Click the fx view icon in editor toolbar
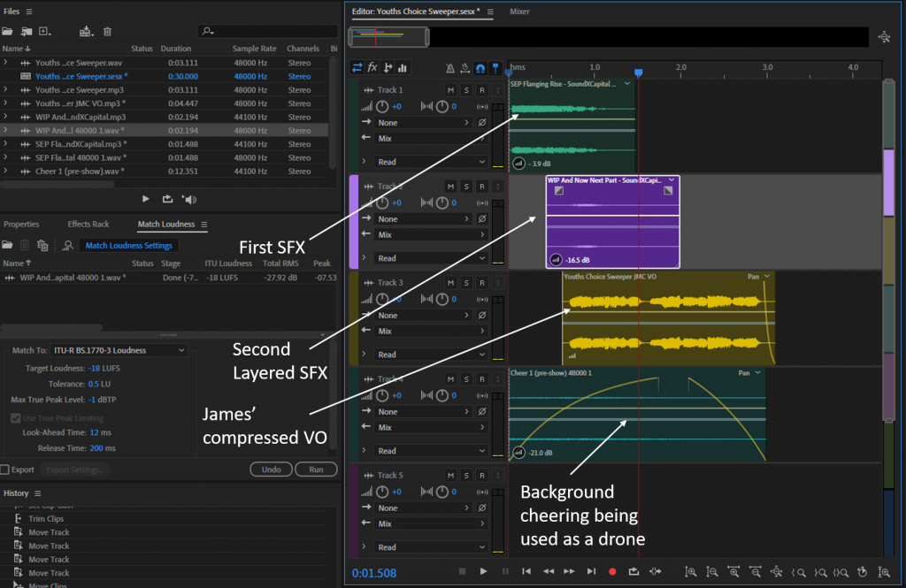Viewport: 906px width, 588px height. pos(372,67)
